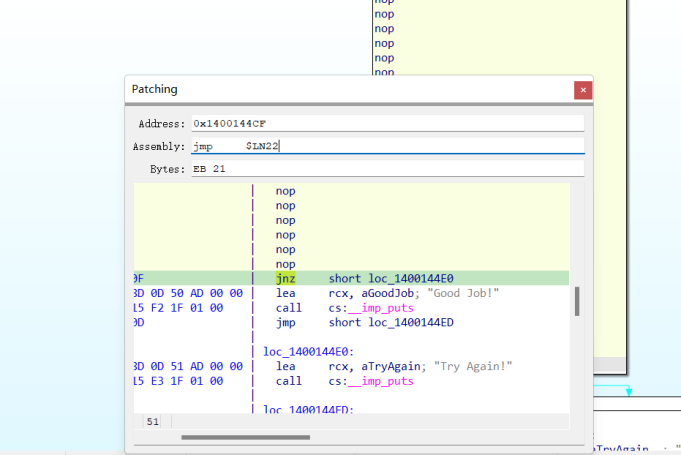Click the loc_1400144E0 label
Screen dimensions: 681x455
point(308,352)
